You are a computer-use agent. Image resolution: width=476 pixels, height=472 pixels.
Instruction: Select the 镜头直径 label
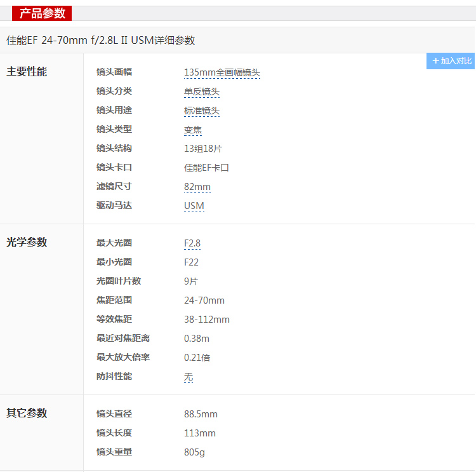(x=114, y=414)
